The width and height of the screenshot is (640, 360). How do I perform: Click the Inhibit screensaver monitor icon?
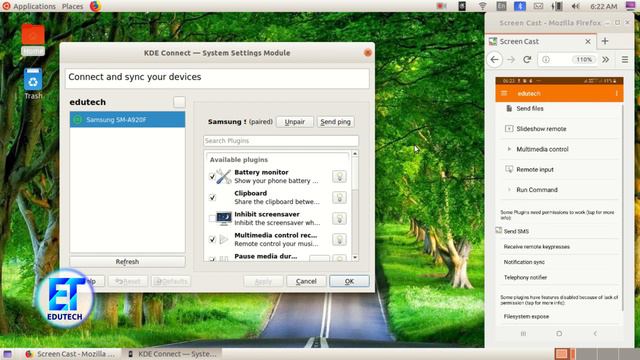click(x=224, y=218)
